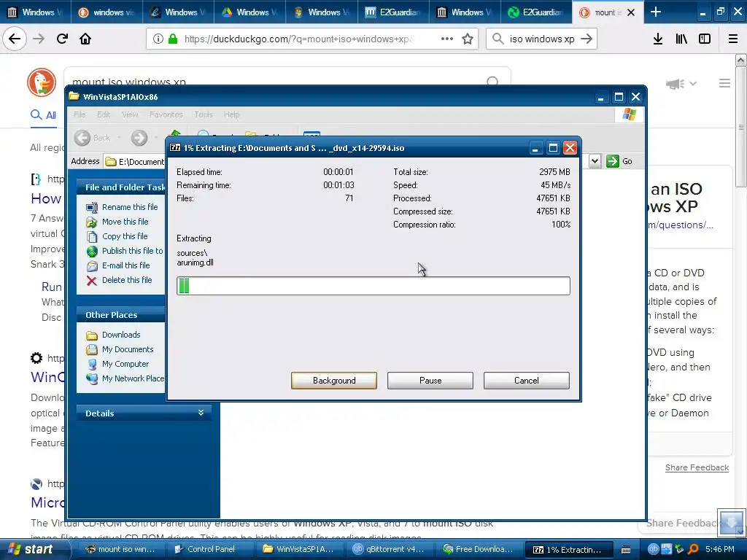Open the Windows Start menu
The height and width of the screenshot is (560, 747).
click(x=31, y=549)
